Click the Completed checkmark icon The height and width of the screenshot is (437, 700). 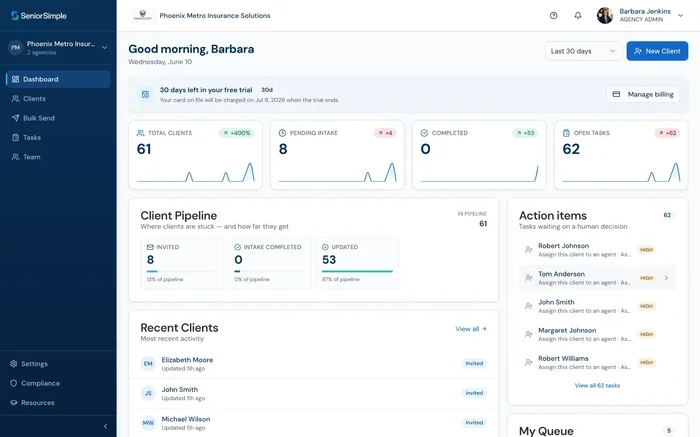pos(424,133)
